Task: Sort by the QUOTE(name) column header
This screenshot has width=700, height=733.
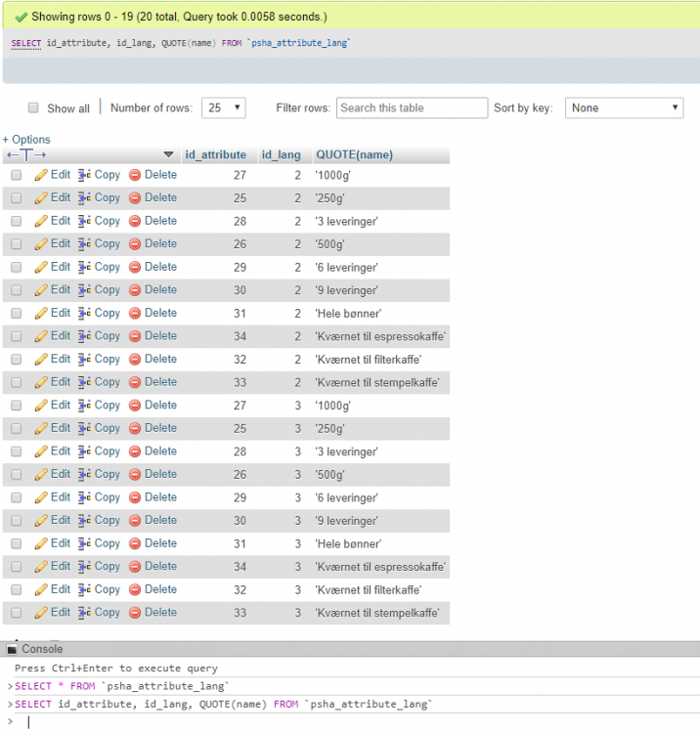Action: [355, 154]
